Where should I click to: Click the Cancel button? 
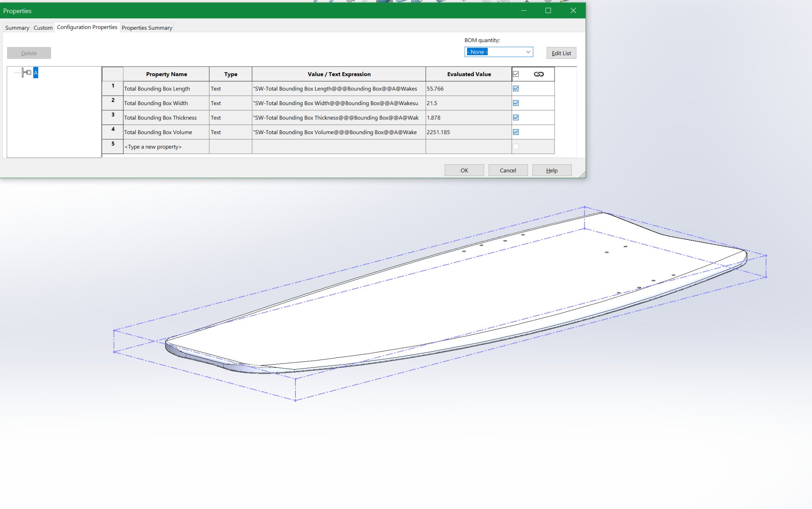[x=507, y=170]
